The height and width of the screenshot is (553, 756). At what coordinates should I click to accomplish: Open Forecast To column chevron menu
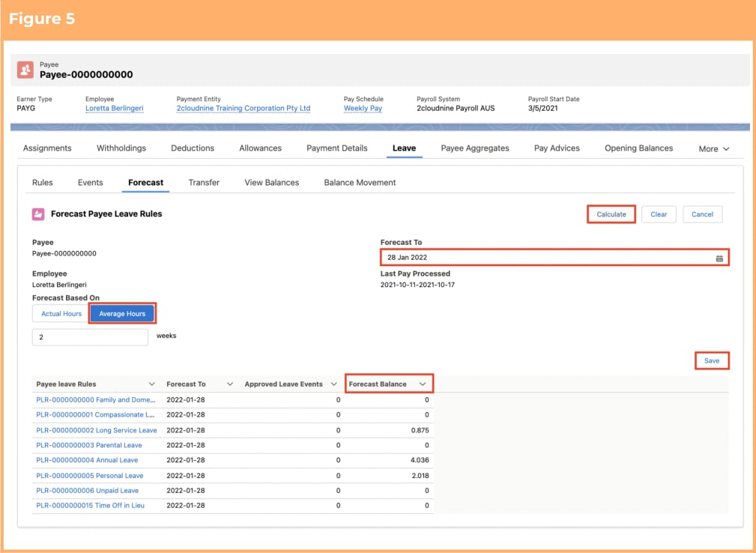[x=230, y=384]
